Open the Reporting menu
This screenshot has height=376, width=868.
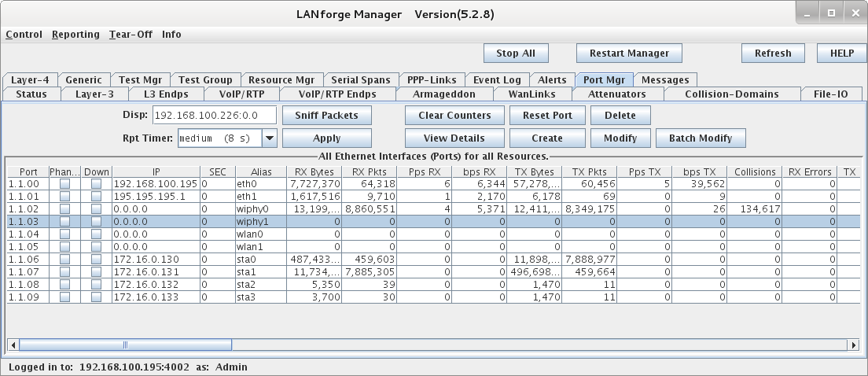coord(75,35)
